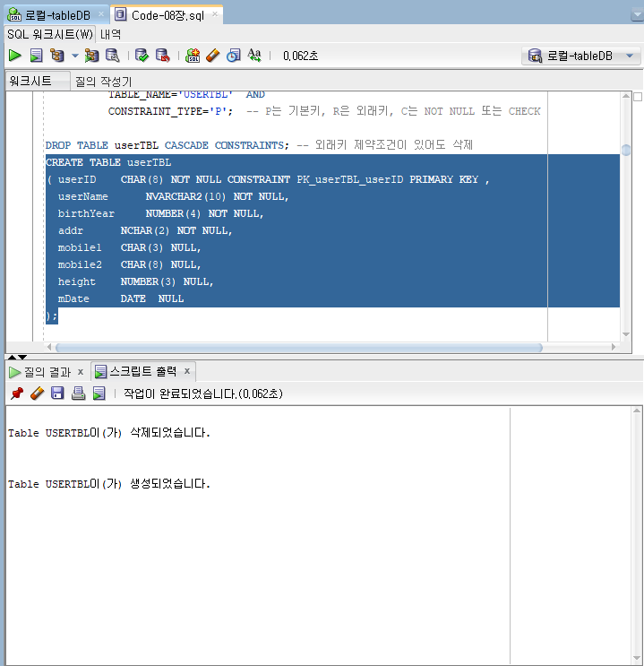Close the Code-08장.sql tab

coord(215,14)
